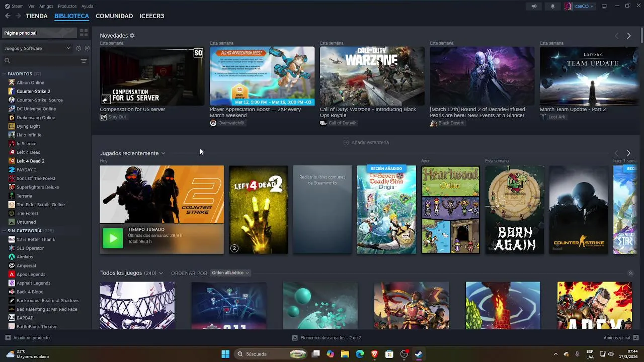644x362 pixels.
Task: Open the advanced filter sliders icon
Action: [84, 61]
